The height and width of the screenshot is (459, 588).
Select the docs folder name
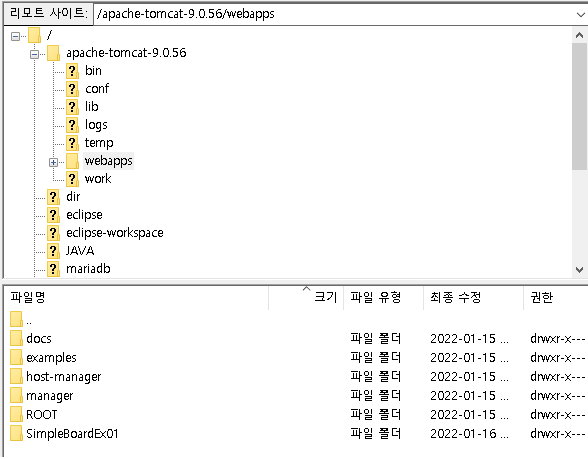39,339
